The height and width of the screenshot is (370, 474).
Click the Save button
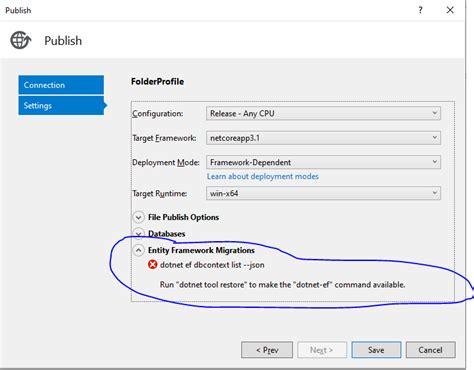pos(376,350)
